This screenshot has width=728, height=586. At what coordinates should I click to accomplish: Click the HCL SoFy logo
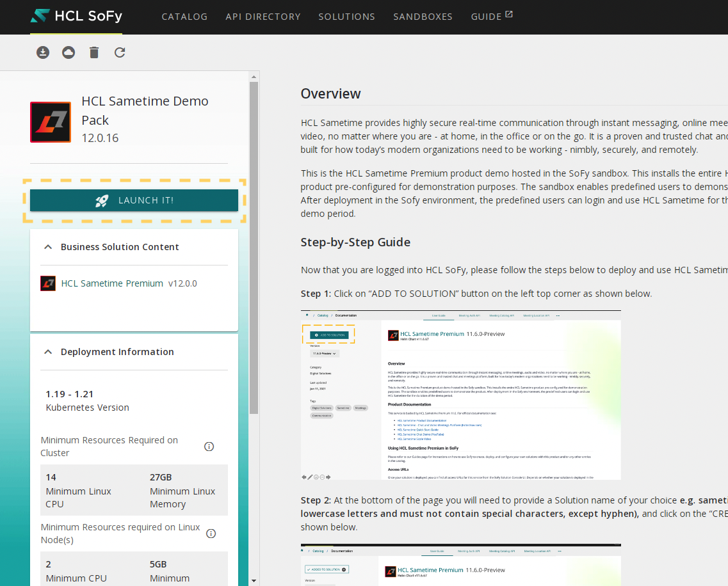tap(76, 16)
